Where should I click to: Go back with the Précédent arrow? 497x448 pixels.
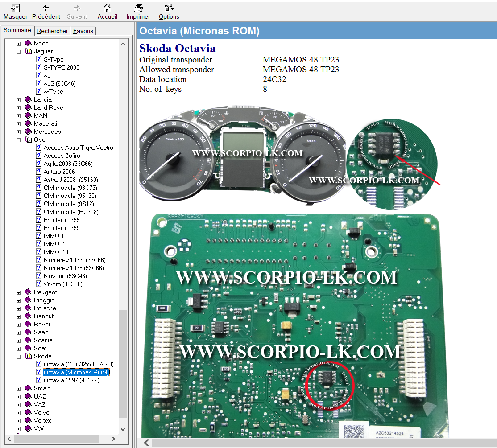coord(46,8)
